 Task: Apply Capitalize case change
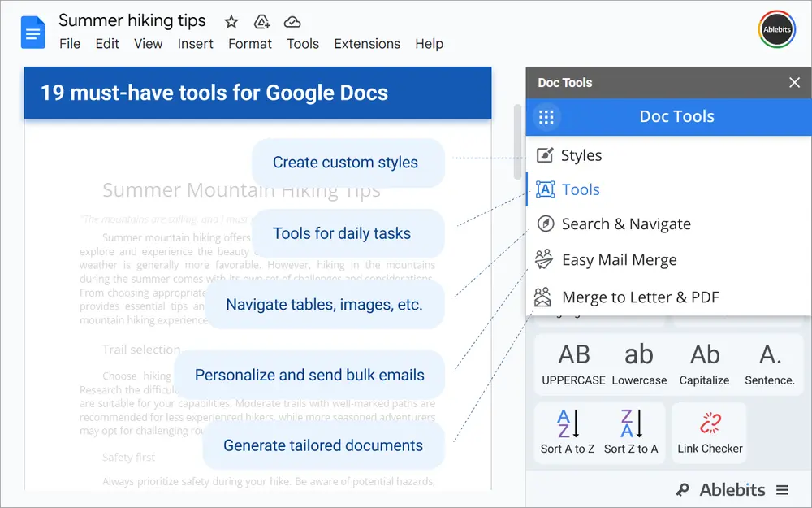[703, 363]
